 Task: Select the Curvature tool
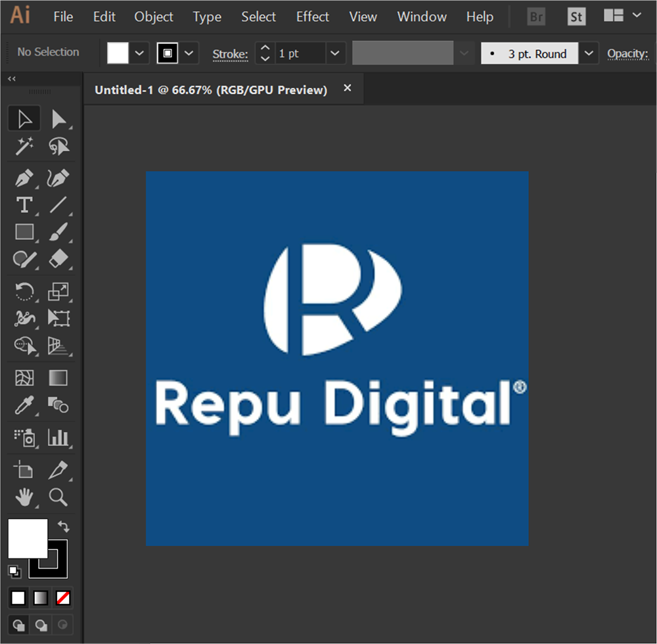[58, 177]
